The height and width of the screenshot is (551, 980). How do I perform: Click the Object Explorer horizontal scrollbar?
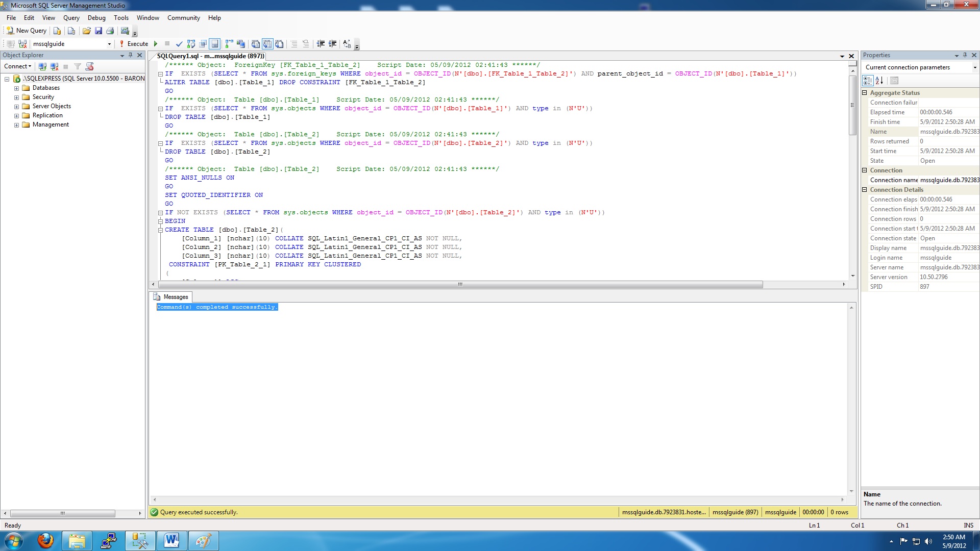[x=62, y=513]
